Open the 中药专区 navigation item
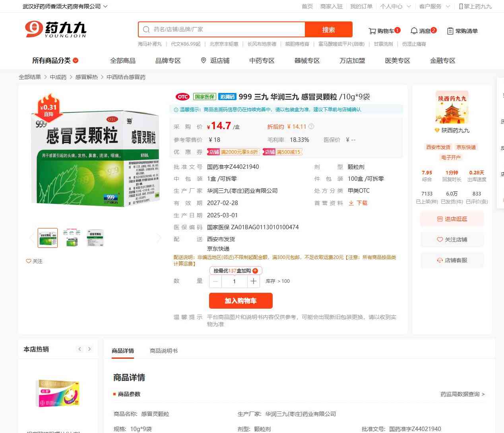504x433 pixels. point(262,60)
